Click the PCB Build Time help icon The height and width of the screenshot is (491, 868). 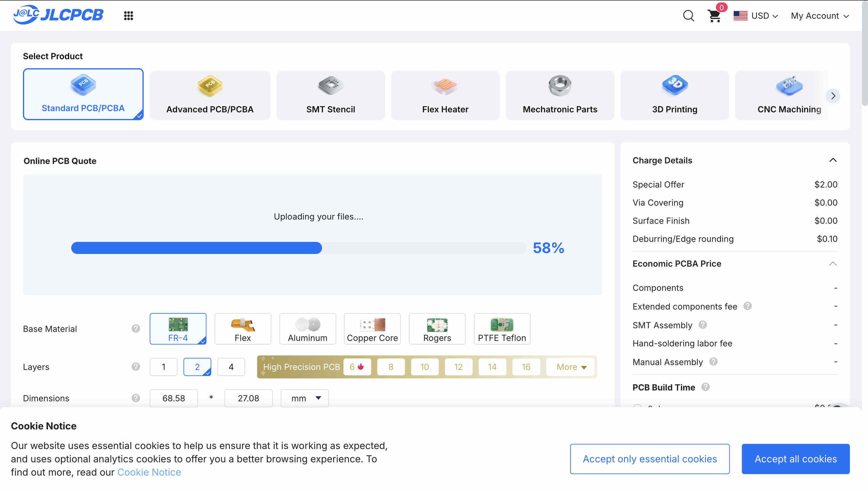click(x=705, y=387)
